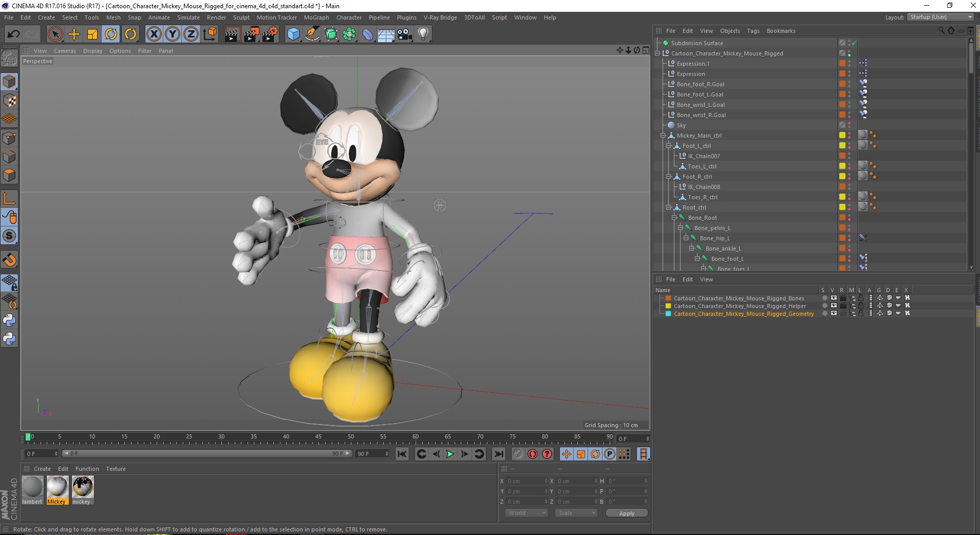Select the Move tool
This screenshot has width=980, height=535.
[x=74, y=34]
